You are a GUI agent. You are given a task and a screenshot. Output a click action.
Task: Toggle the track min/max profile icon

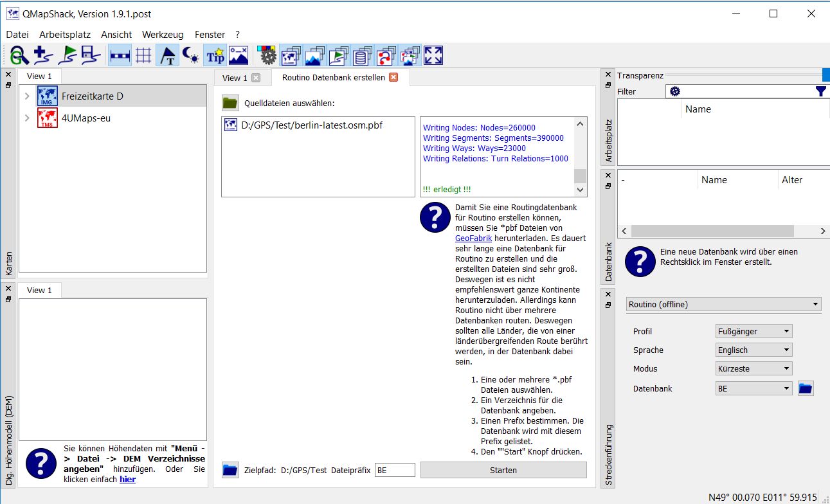pyautogui.click(x=239, y=56)
